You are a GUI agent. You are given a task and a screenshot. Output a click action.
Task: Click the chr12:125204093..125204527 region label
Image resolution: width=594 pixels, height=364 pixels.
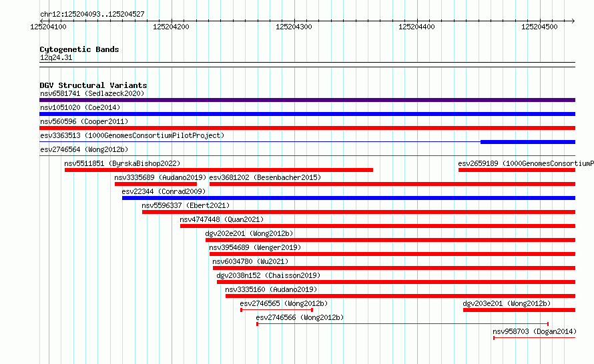click(92, 14)
